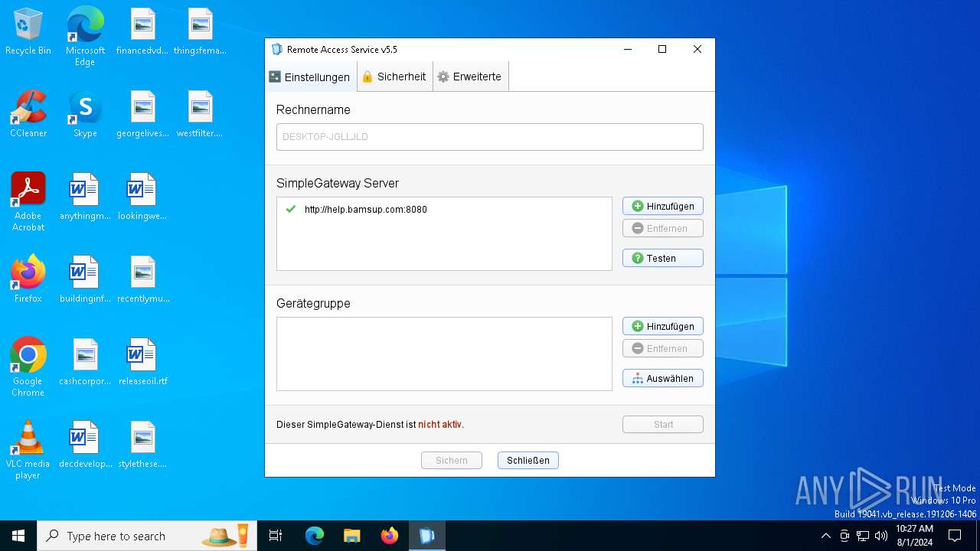The width and height of the screenshot is (980, 551).
Task: Click Entfernen under SimpleGateway Server
Action: (x=662, y=228)
